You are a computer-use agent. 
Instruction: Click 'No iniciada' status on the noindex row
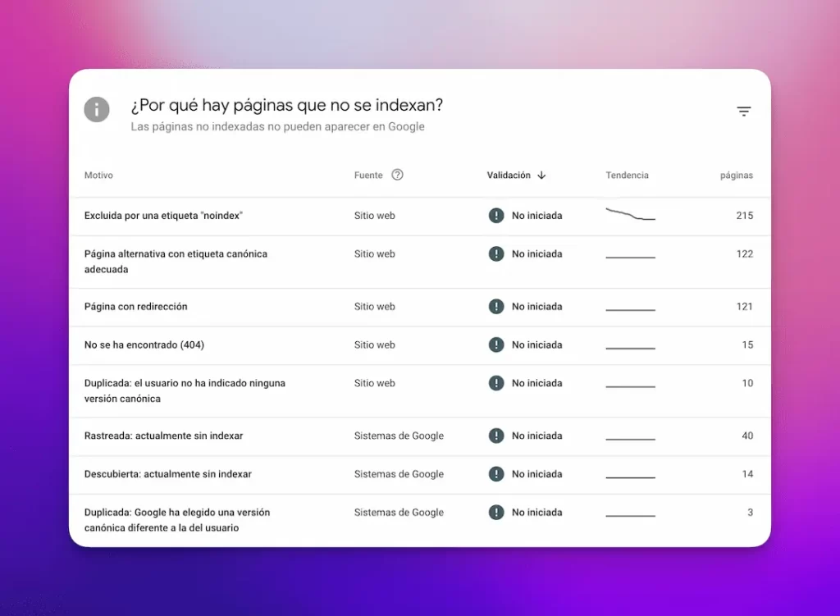click(x=537, y=215)
